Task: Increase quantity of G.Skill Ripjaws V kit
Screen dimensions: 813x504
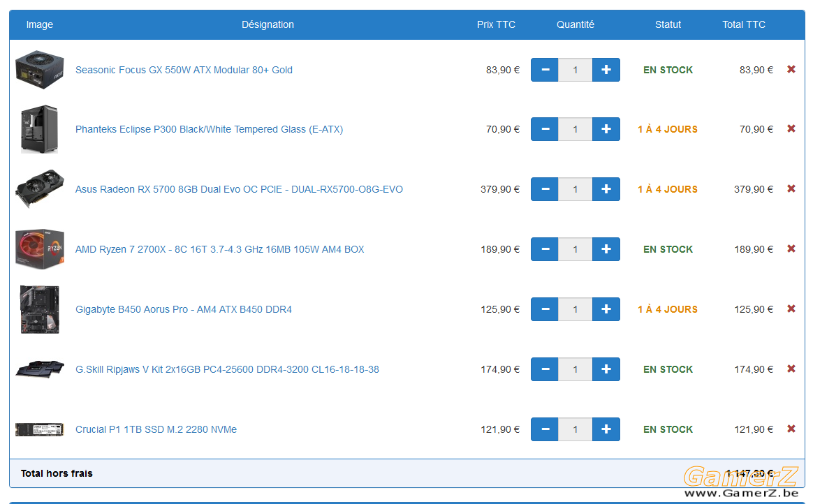Action: (x=606, y=369)
